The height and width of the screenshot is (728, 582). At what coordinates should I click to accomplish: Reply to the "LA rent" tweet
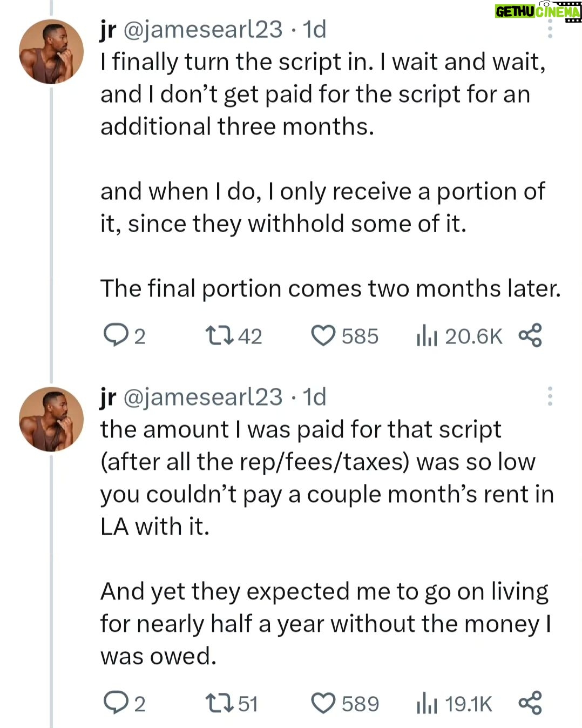(114, 703)
